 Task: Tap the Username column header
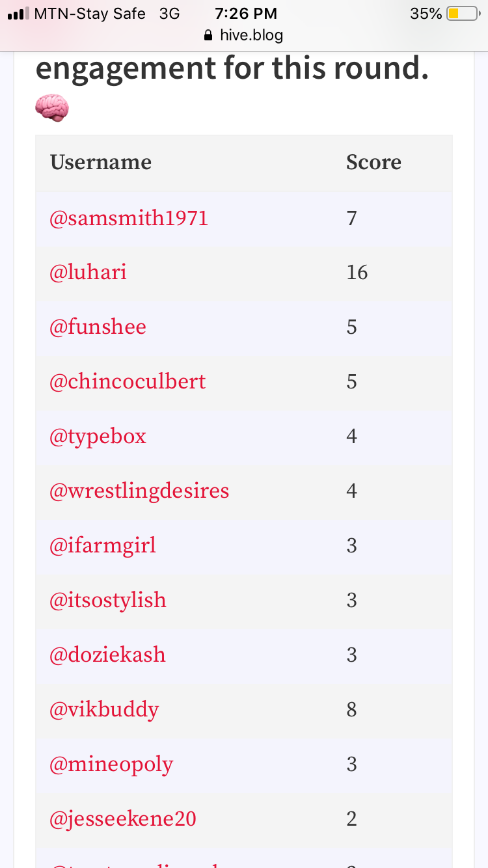(x=101, y=163)
